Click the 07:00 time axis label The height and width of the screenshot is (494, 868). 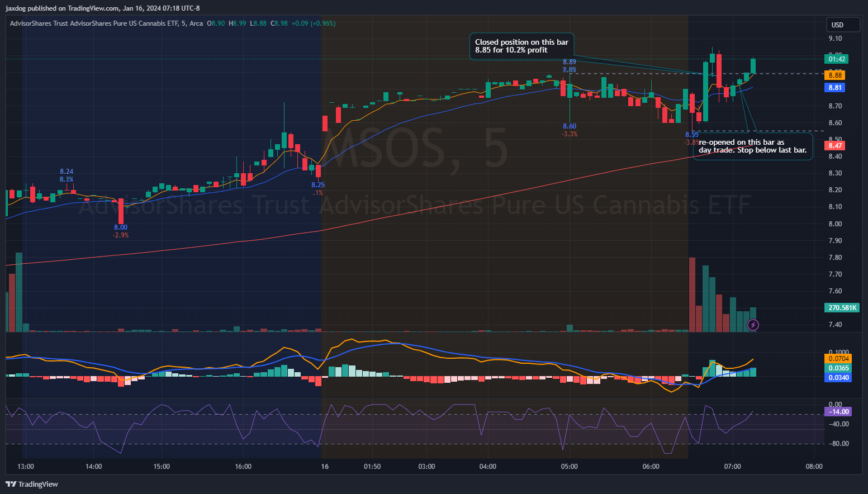click(x=733, y=467)
